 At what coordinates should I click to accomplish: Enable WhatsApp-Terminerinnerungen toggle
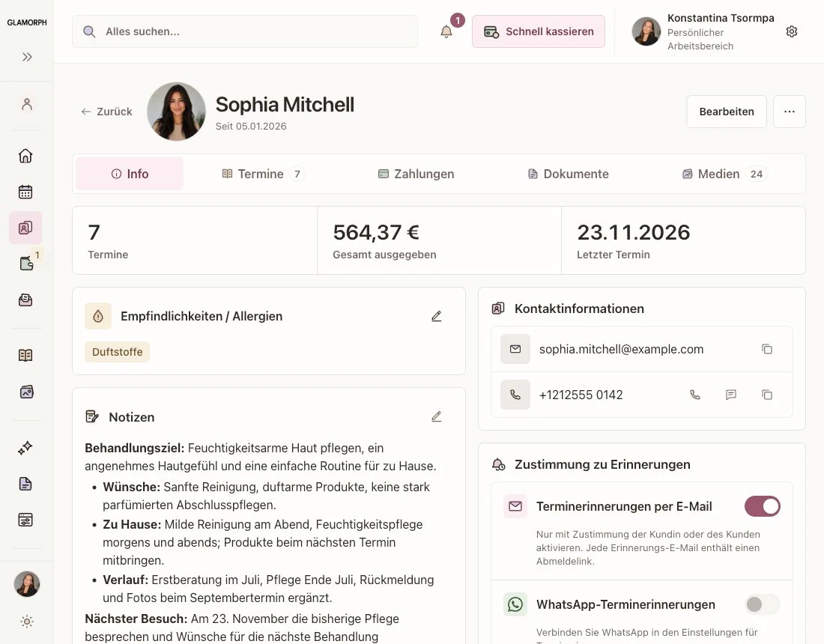click(762, 604)
